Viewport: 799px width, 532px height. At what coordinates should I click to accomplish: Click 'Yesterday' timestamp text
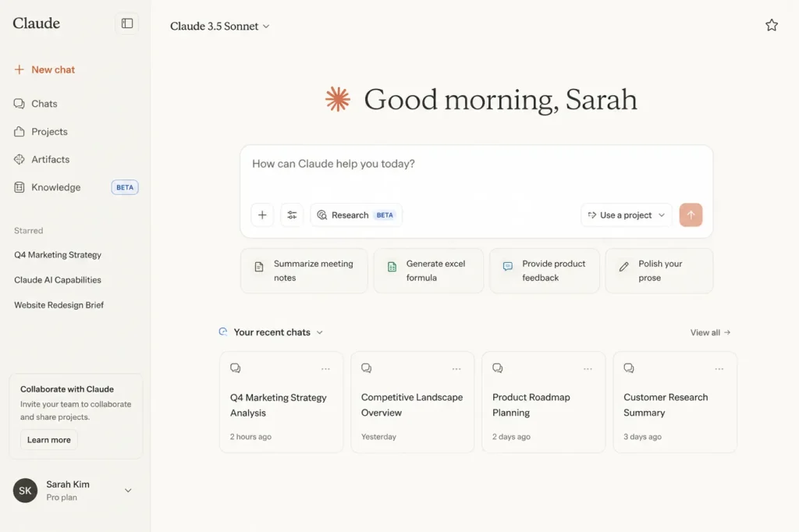pos(378,437)
